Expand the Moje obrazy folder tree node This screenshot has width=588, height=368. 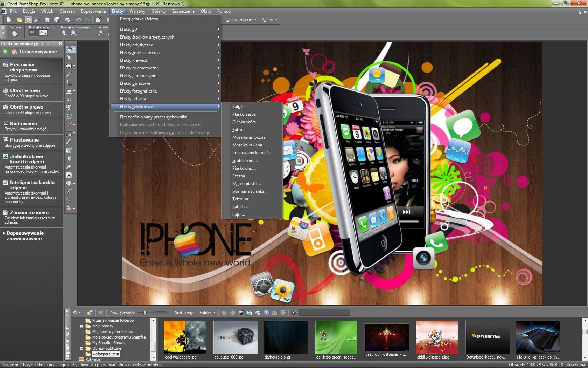(82, 326)
